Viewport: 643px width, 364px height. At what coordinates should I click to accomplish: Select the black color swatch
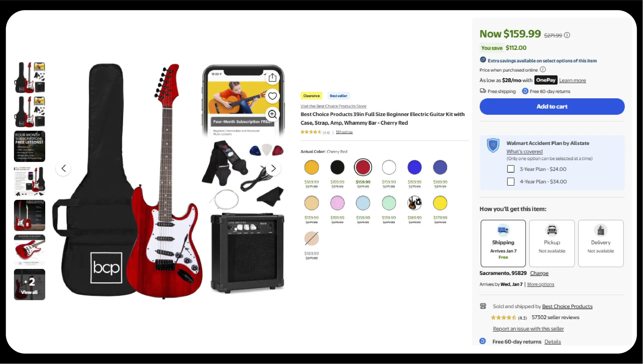[x=337, y=167]
